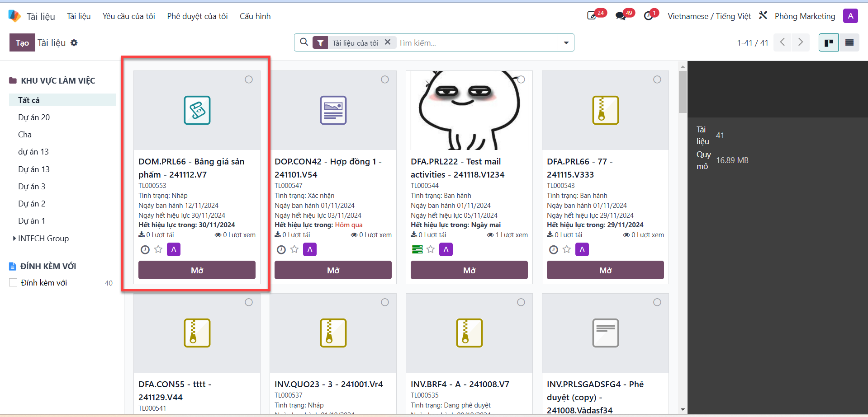Click the settings gear next to Tài liệu
This screenshot has height=417, width=868.
[74, 42]
